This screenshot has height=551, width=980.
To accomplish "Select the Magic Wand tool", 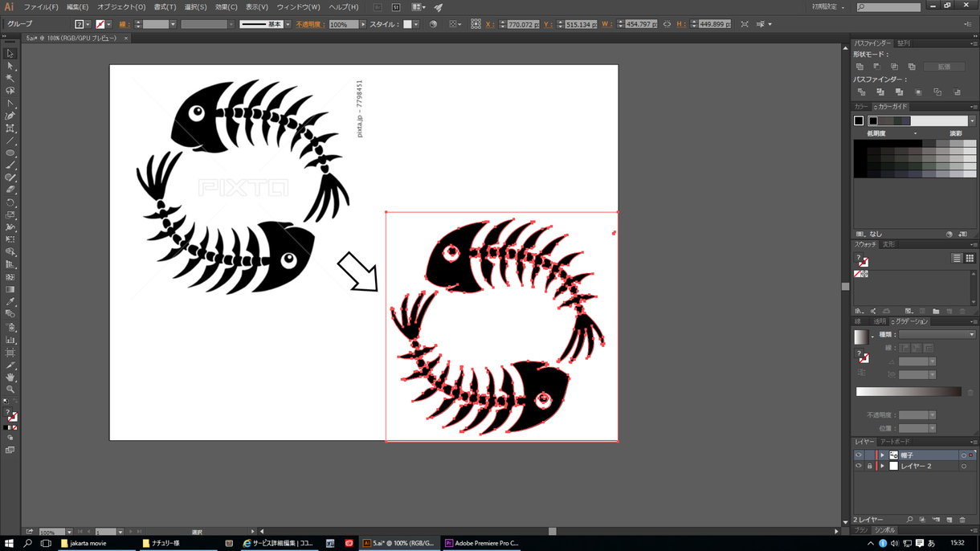I will click(10, 79).
